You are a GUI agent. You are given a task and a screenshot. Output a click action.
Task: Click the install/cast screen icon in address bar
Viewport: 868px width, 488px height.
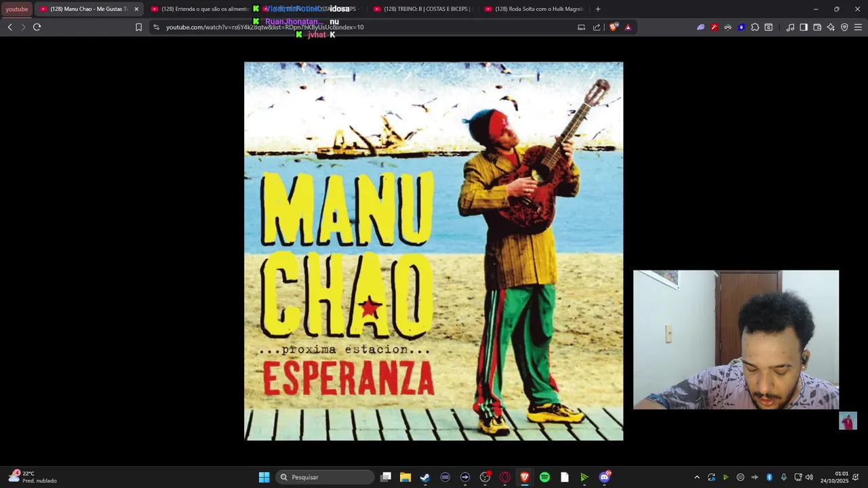pyautogui.click(x=581, y=27)
